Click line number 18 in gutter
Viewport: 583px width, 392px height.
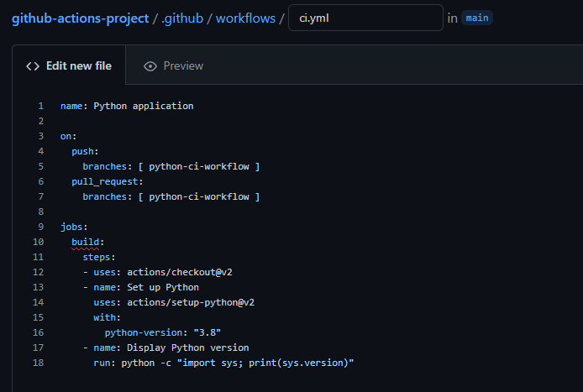coord(39,363)
